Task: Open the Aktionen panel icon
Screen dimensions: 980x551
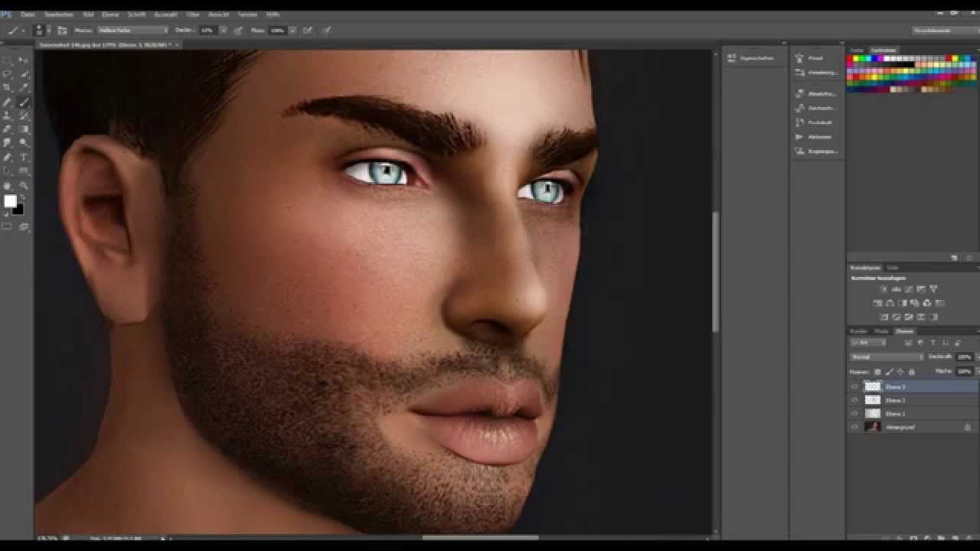Action: coord(814,136)
